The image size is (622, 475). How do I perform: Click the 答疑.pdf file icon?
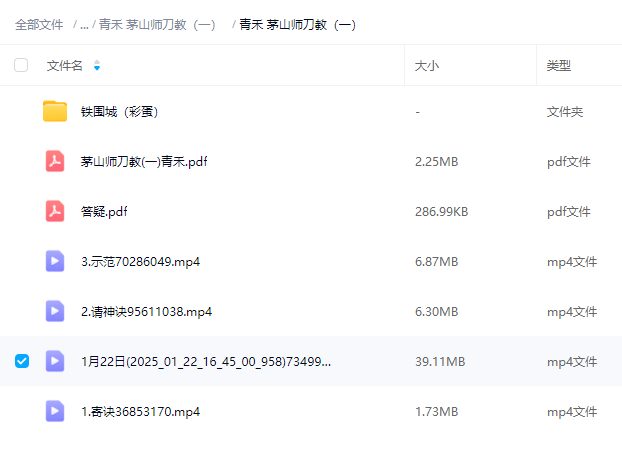55,211
